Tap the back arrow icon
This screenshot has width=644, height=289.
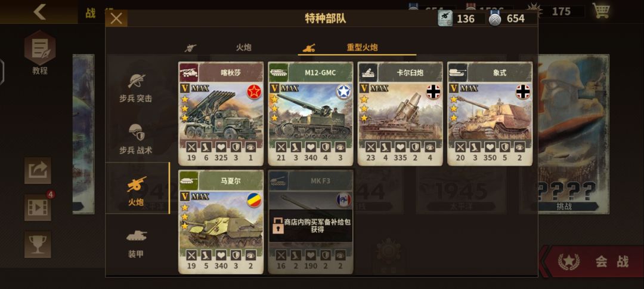40,12
